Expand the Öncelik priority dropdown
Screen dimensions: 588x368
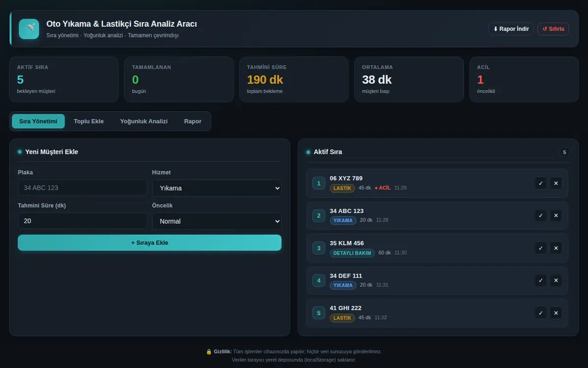click(217, 221)
